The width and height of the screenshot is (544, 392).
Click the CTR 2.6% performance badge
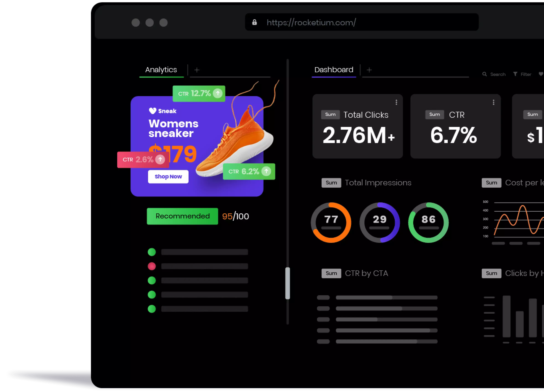pyautogui.click(x=142, y=160)
